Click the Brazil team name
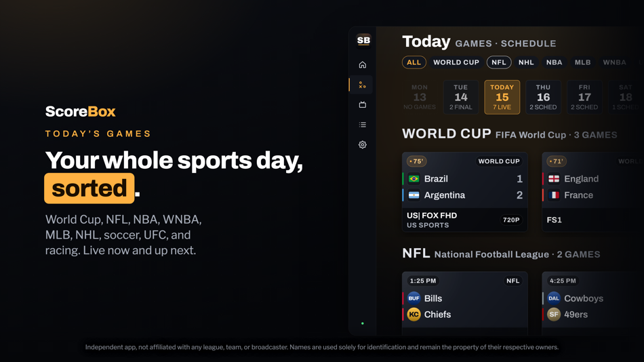The height and width of the screenshot is (362, 644). [436, 179]
